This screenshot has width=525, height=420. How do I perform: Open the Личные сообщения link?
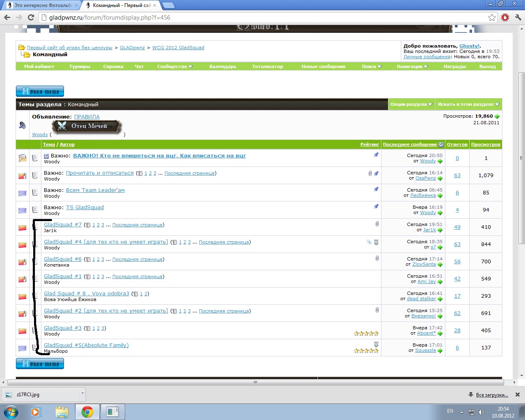tap(427, 57)
